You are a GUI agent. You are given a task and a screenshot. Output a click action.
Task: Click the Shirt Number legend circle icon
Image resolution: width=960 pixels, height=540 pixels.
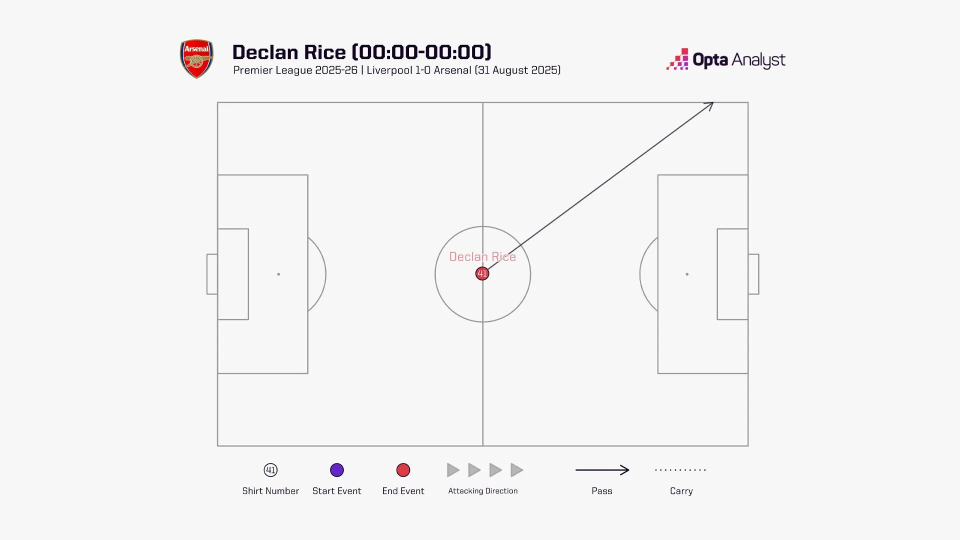coord(270,470)
